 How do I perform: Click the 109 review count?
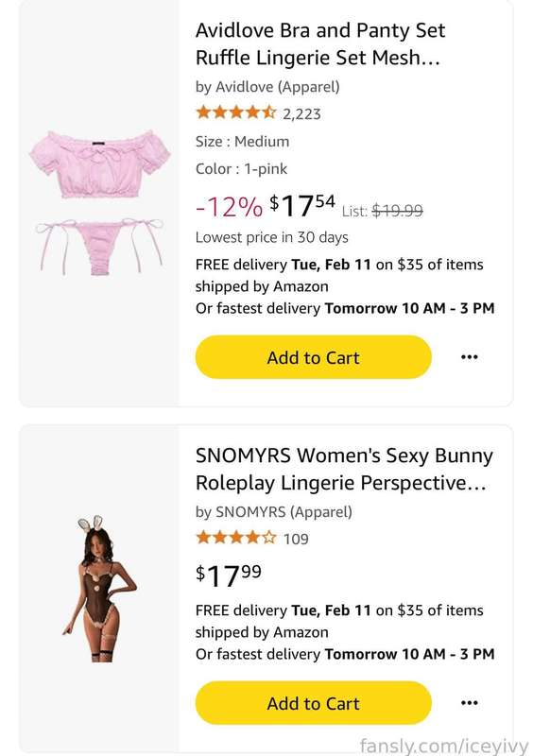(296, 539)
